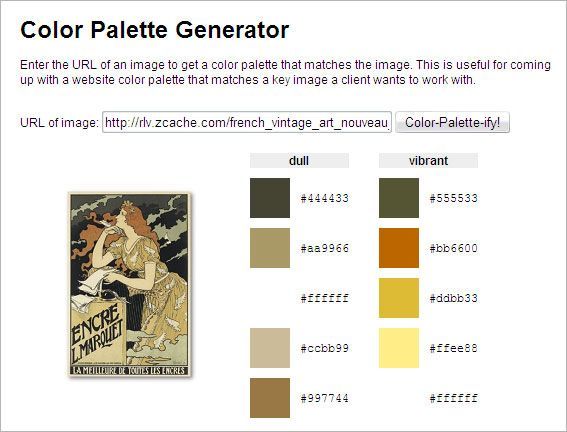The height and width of the screenshot is (432, 567).
Task: Click the dull column #ffffff hex code
Action: tap(325, 298)
